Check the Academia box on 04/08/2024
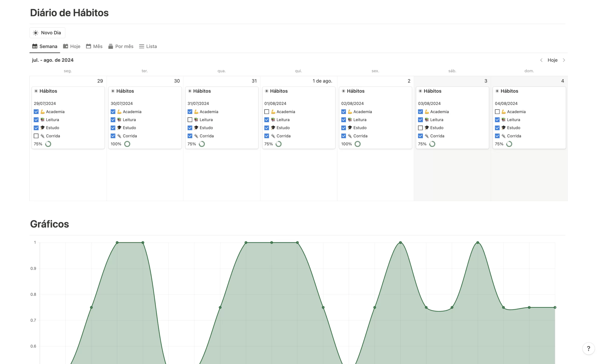 (x=497, y=112)
